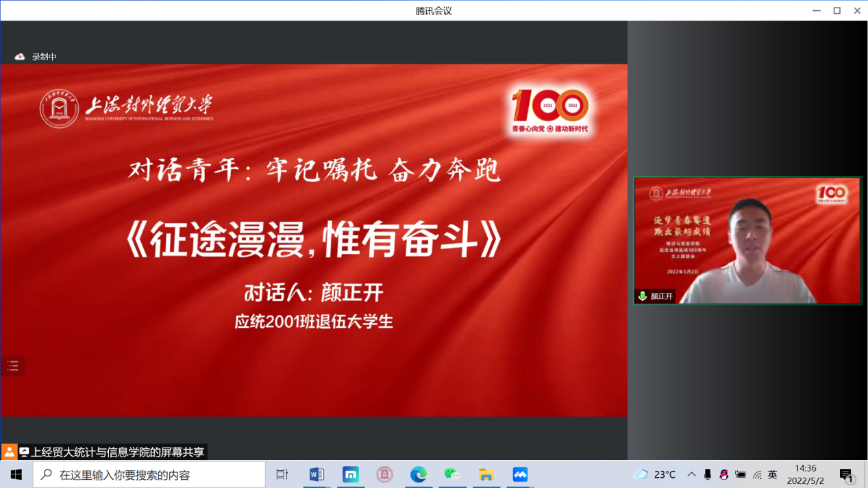Open Microsoft Word from the taskbar
Image resolution: width=868 pixels, height=488 pixels.
[317, 474]
